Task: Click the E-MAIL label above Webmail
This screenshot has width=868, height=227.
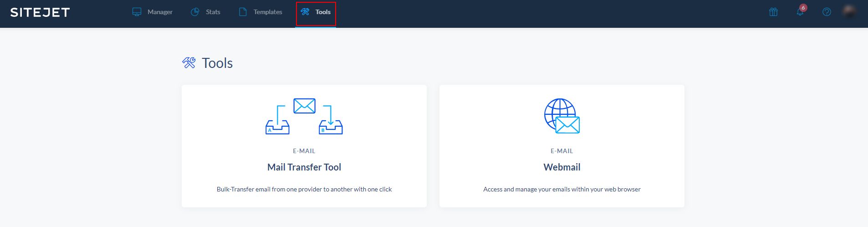Action: (x=562, y=151)
